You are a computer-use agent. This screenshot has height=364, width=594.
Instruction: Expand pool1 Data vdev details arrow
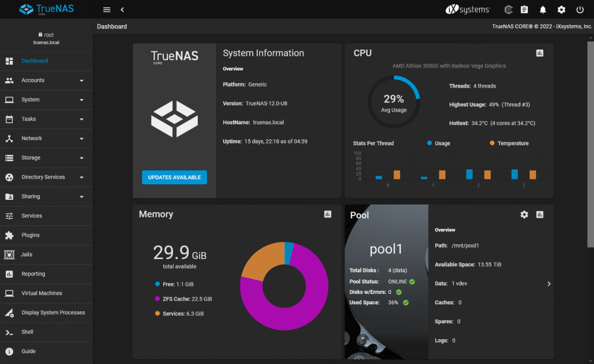(x=548, y=284)
